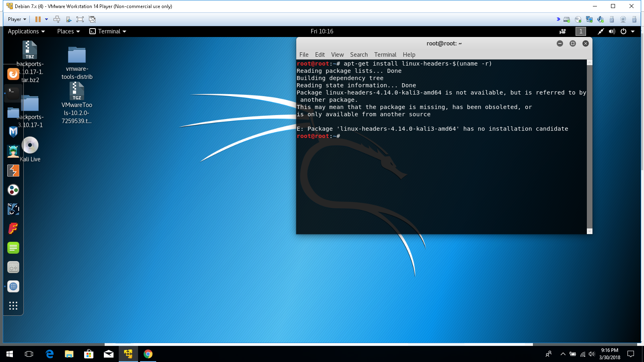Toggle VMware full screen mode
644x362 pixels.
click(80, 19)
